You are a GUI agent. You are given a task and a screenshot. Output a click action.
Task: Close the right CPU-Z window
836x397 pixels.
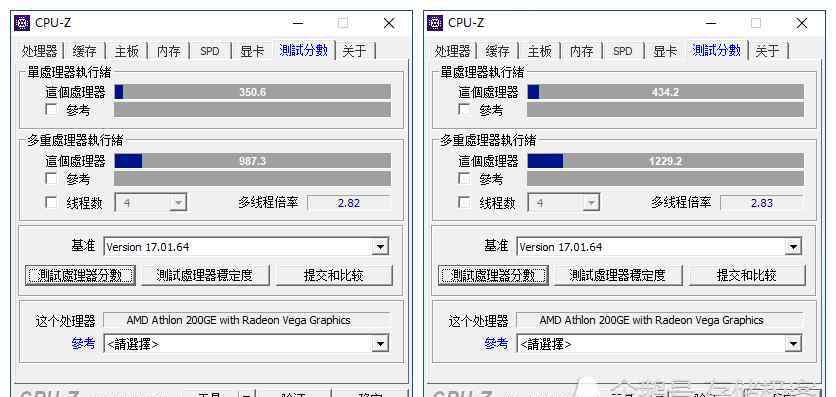click(x=802, y=23)
